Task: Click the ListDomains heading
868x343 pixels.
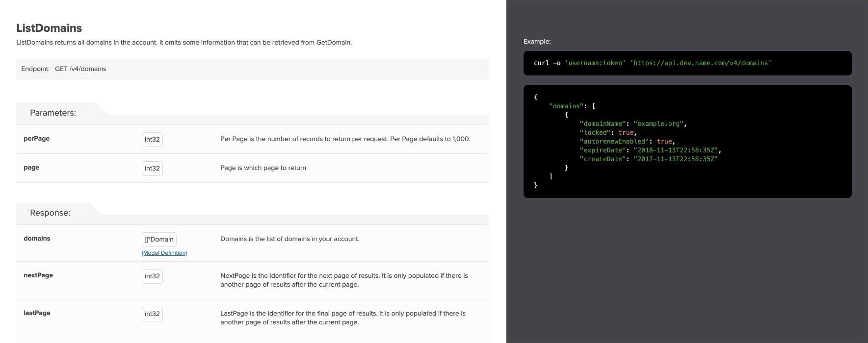Action: (49, 28)
